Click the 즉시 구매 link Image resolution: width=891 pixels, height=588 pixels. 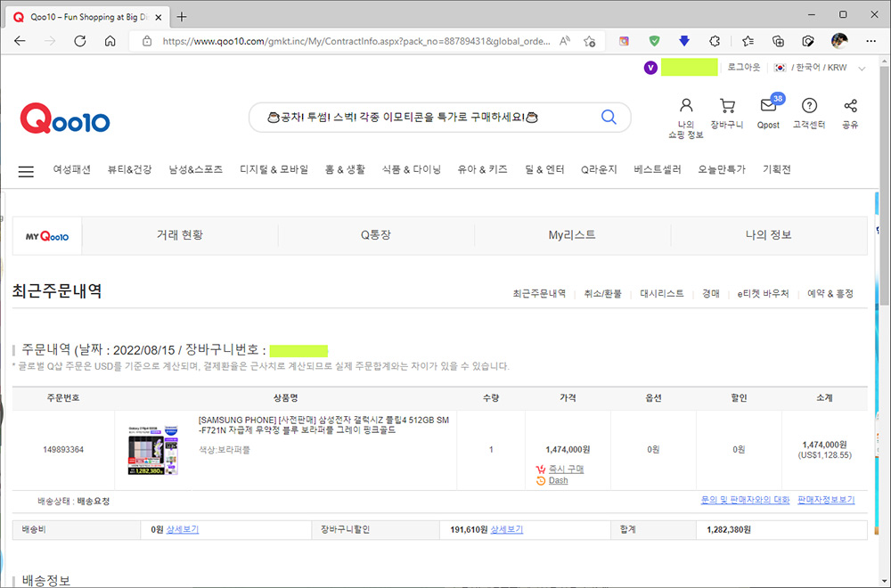(566, 470)
